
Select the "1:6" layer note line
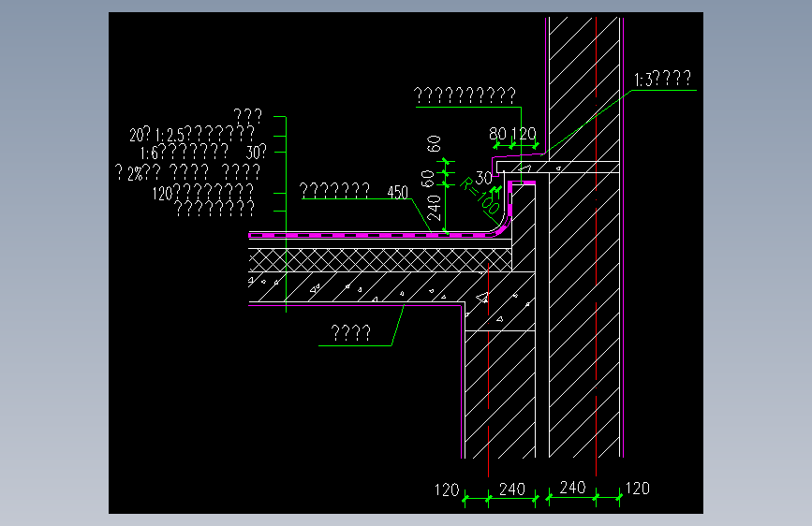pos(203,152)
